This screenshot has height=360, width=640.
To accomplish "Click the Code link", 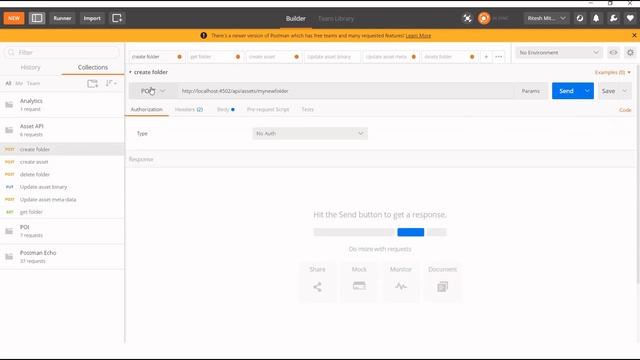I will click(x=625, y=110).
